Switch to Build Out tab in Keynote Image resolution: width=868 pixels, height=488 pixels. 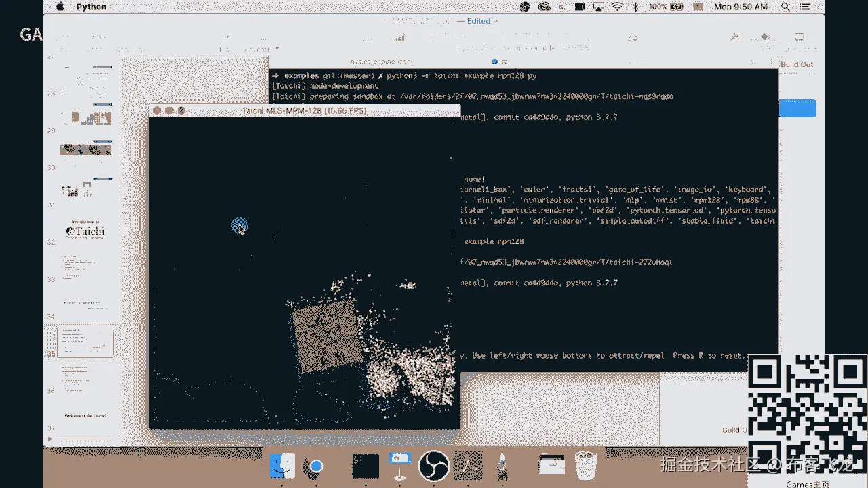tap(796, 64)
